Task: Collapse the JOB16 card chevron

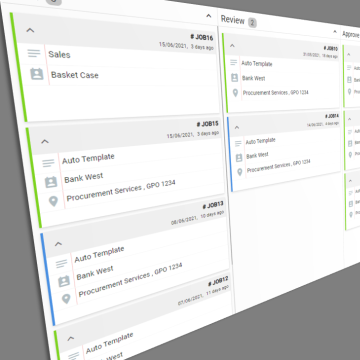Action: click(30, 30)
